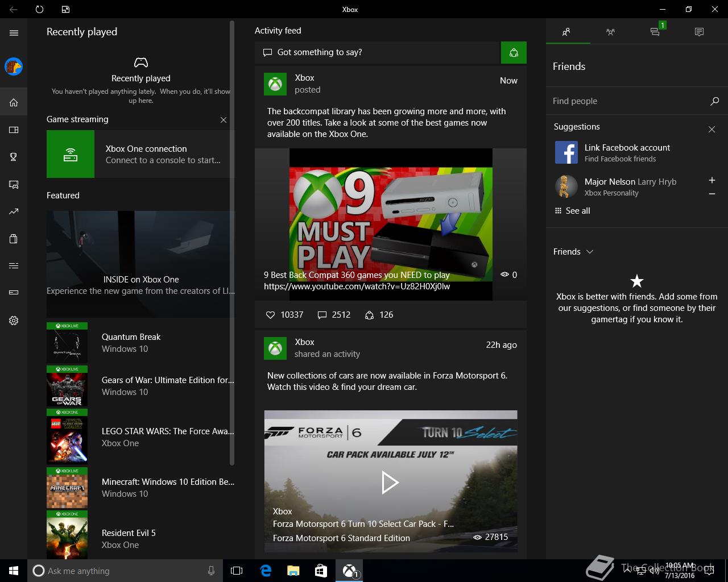Click the Facebook logo icon
Image resolution: width=728 pixels, height=582 pixels.
click(x=566, y=152)
